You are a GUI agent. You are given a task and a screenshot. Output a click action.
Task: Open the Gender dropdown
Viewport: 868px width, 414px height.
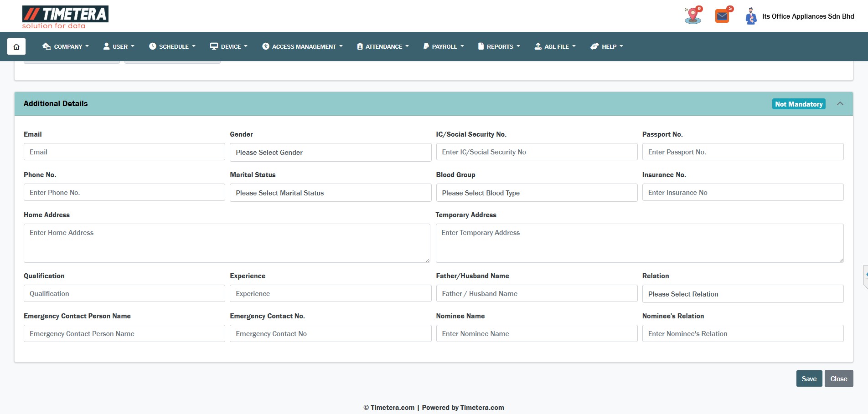(330, 153)
